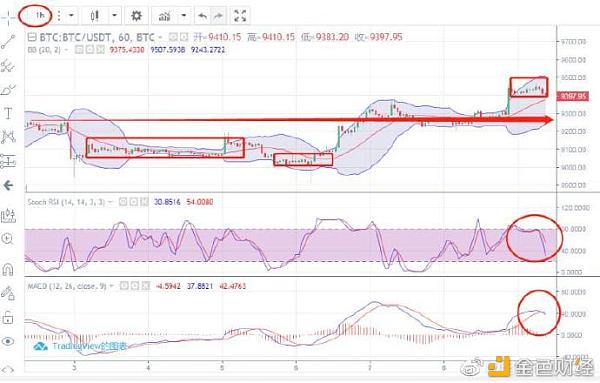The height and width of the screenshot is (383, 600).
Task: Choose the brush drawing tool
Action: pyautogui.click(x=8, y=90)
